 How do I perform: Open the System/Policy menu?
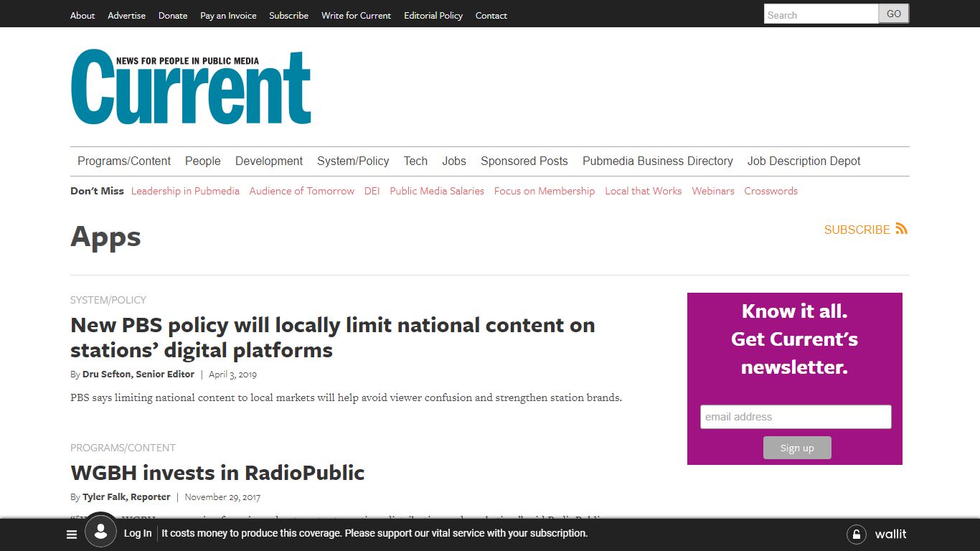[353, 161]
